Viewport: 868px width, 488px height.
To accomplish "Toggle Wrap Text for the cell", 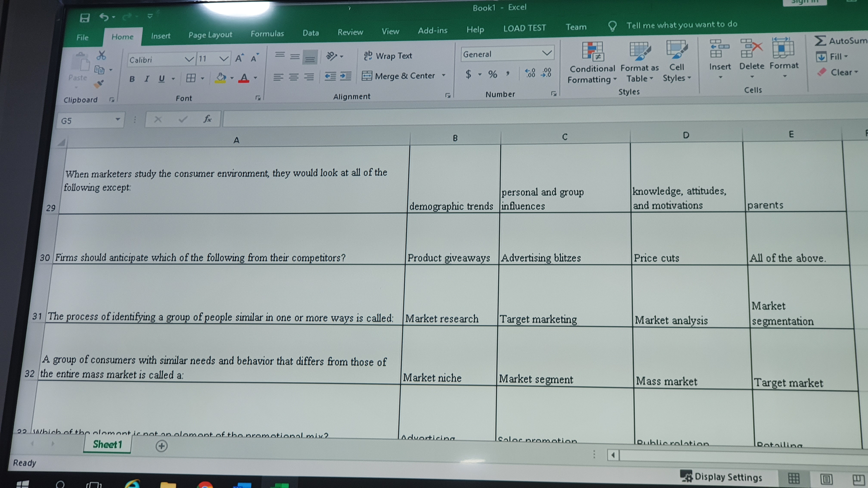I will point(388,56).
